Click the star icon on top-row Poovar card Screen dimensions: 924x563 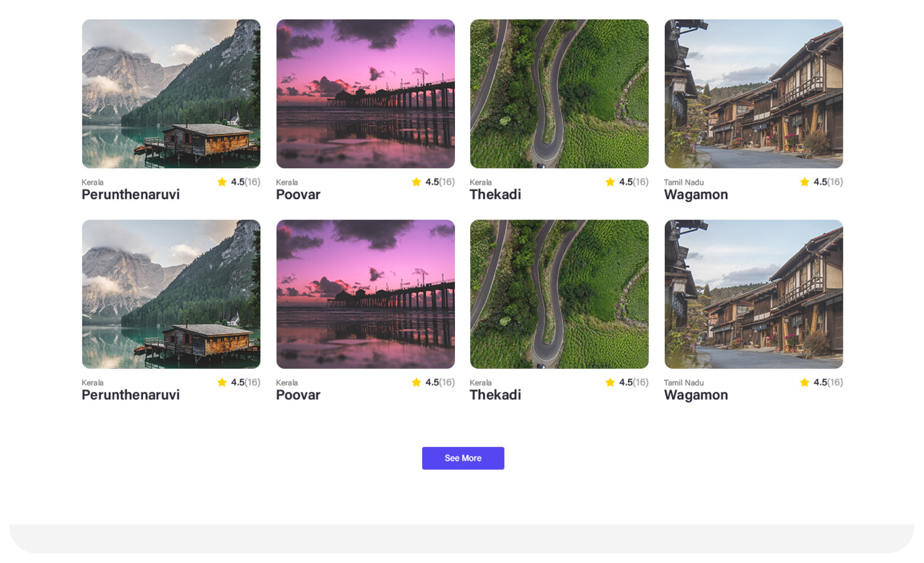tap(416, 182)
